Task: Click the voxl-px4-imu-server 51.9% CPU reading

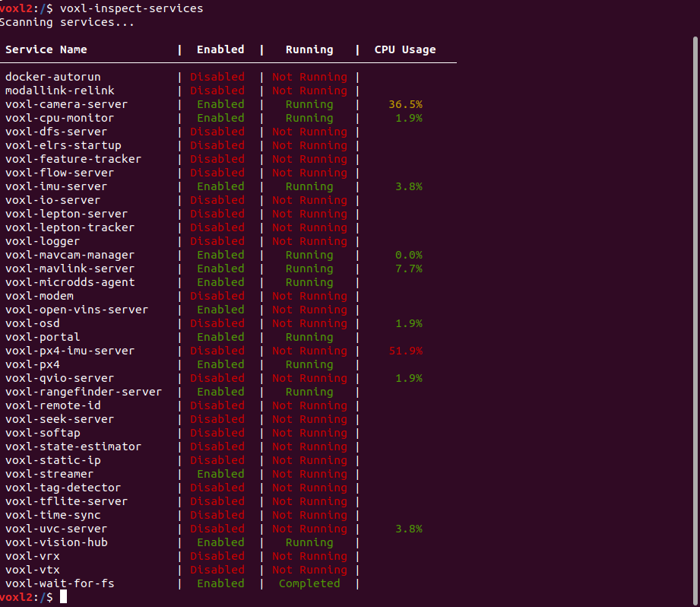Action: 408,351
